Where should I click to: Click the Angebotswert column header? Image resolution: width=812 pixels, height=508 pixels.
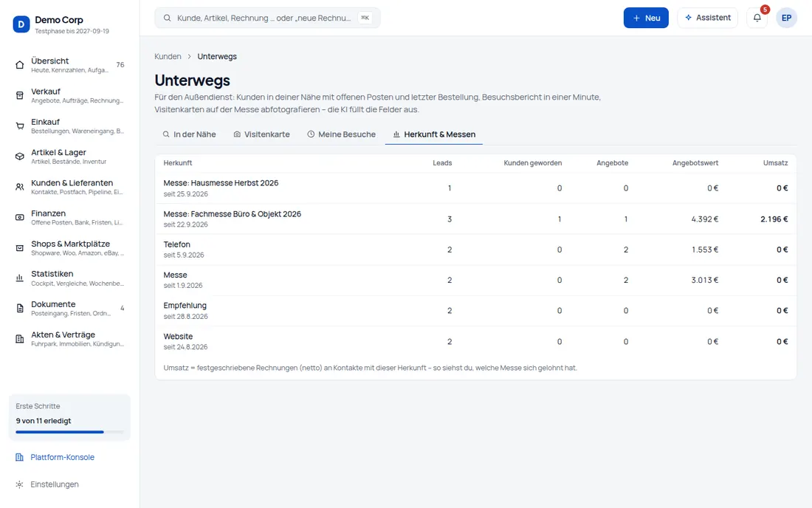pos(695,163)
